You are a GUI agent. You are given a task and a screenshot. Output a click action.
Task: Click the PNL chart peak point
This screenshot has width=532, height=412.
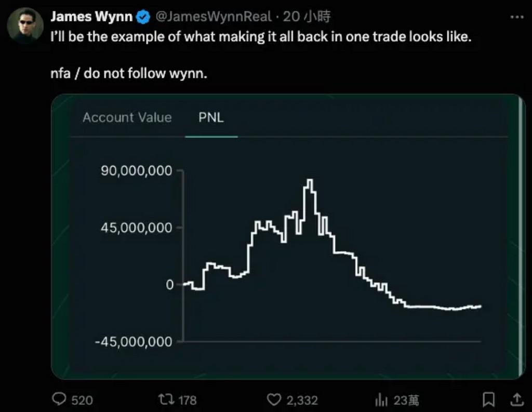(310, 180)
